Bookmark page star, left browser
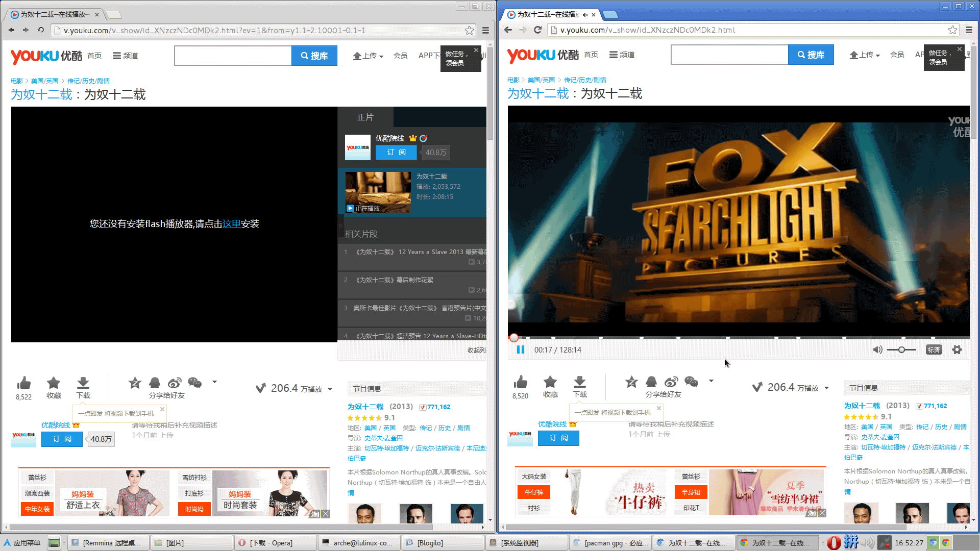The image size is (980, 551). (x=469, y=31)
